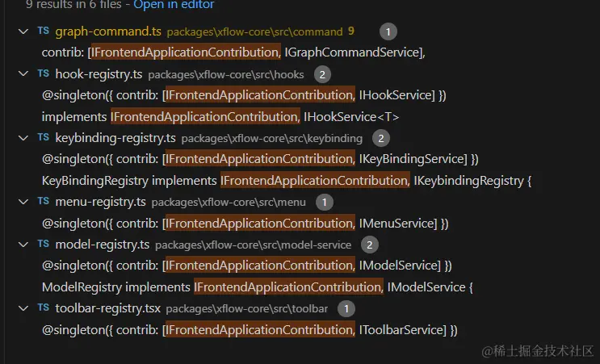Click the TS icon of menu-registry.ts
600x364 pixels.
tap(44, 201)
